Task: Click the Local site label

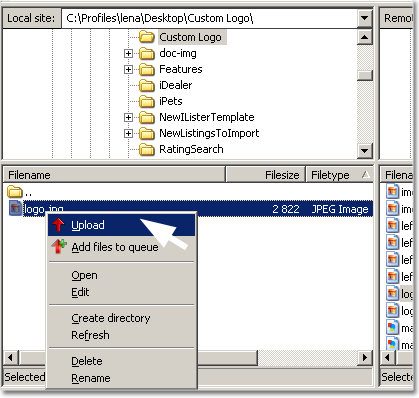Action: coord(31,18)
